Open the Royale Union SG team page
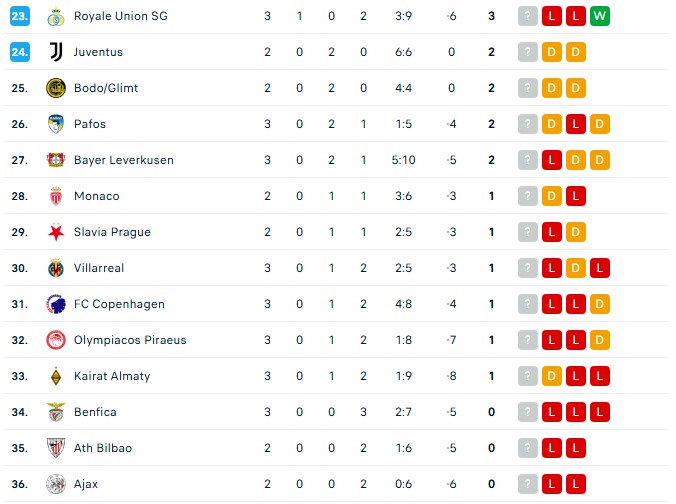 point(120,16)
